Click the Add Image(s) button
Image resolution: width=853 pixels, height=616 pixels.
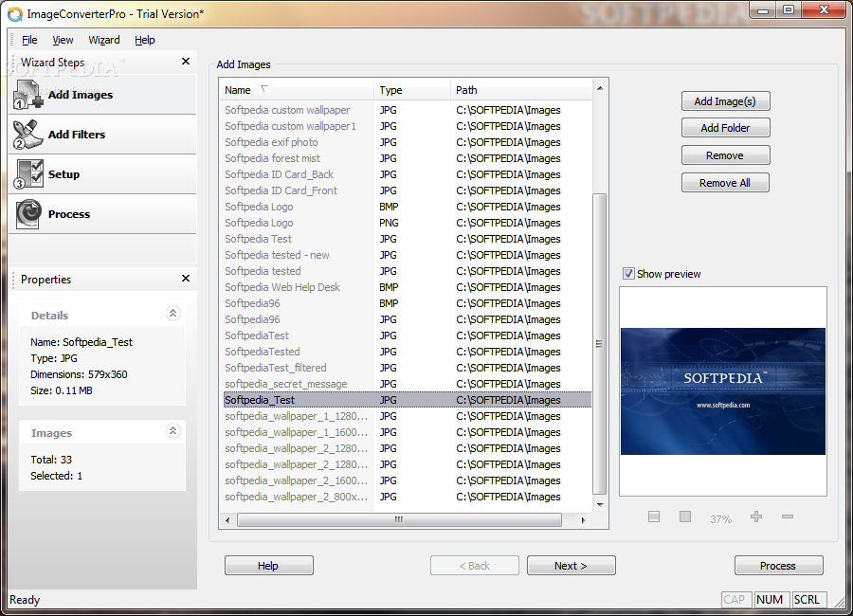(725, 101)
